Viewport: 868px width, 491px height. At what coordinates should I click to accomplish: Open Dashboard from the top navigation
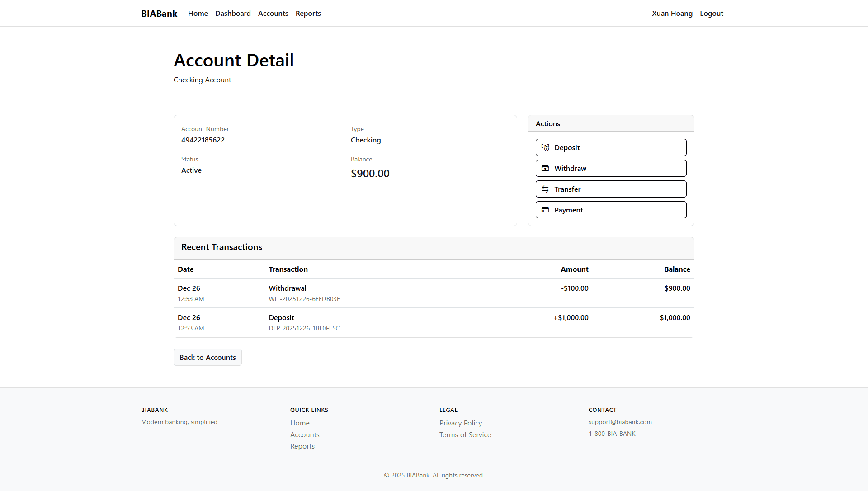pyautogui.click(x=233, y=13)
